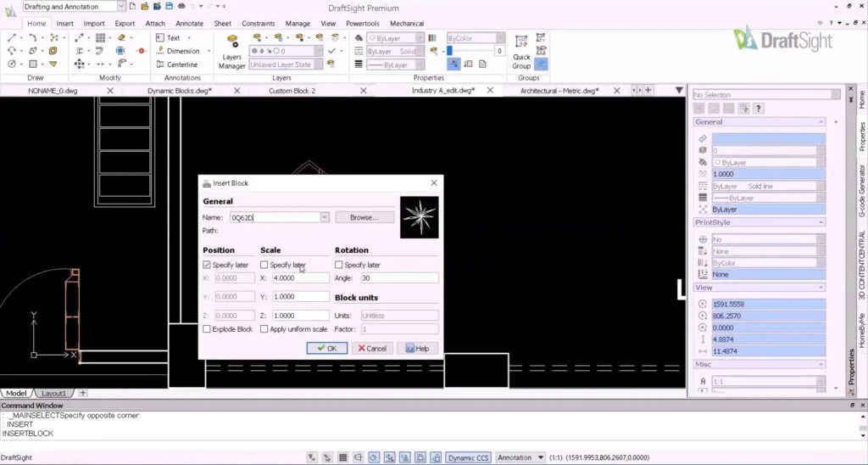The image size is (868, 465).
Task: Enable Apply uniform scale checkbox
Action: pyautogui.click(x=264, y=329)
